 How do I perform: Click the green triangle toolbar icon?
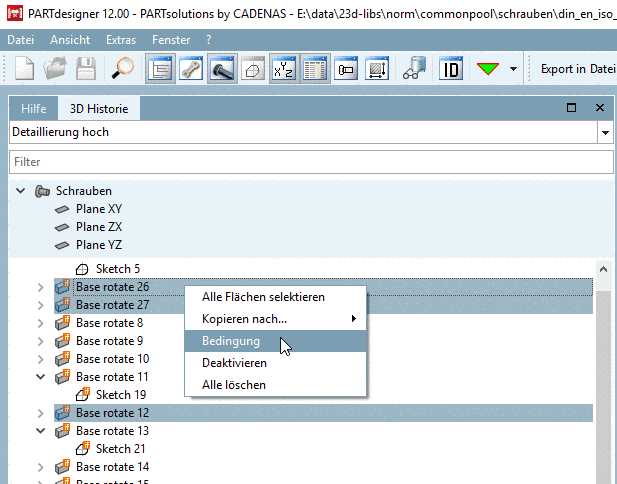488,69
